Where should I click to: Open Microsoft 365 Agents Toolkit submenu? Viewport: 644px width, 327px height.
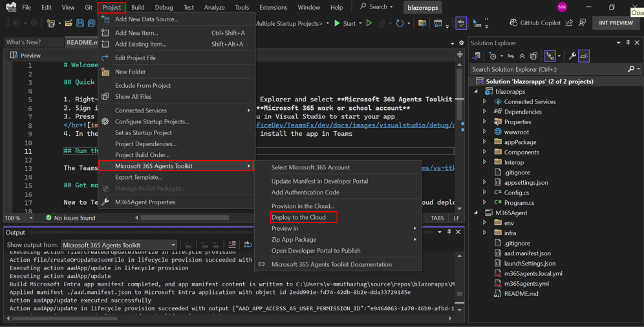176,165
